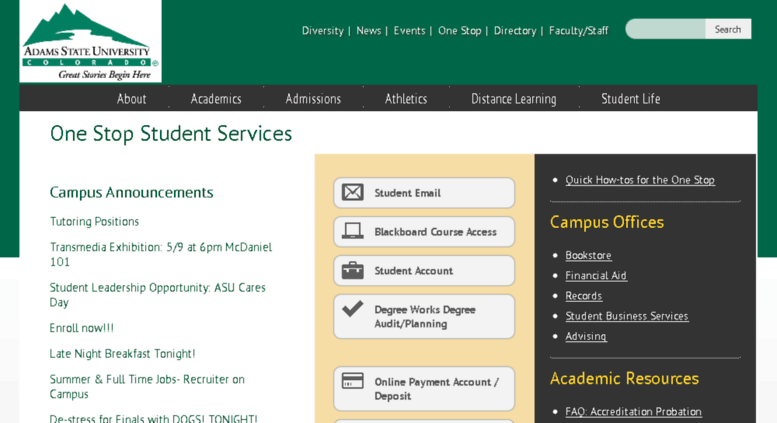Open Summer & Full Time Jobs announcement
This screenshot has height=423, width=777.
[147, 386]
